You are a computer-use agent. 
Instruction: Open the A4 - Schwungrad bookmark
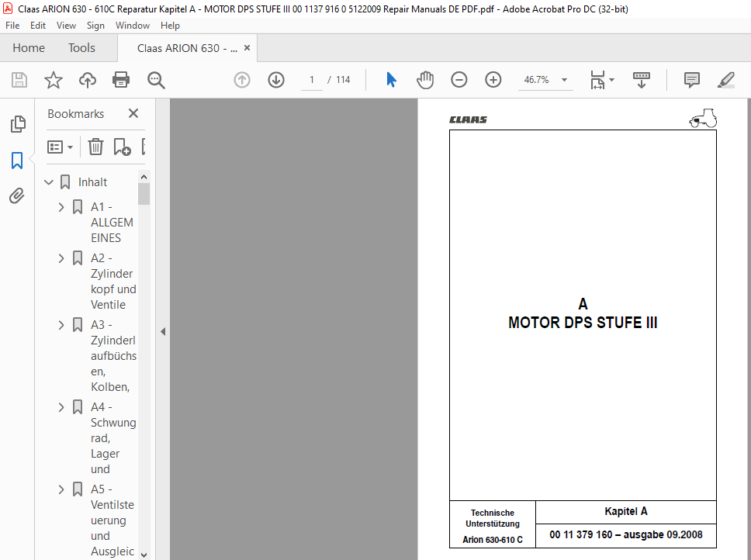[113, 438]
